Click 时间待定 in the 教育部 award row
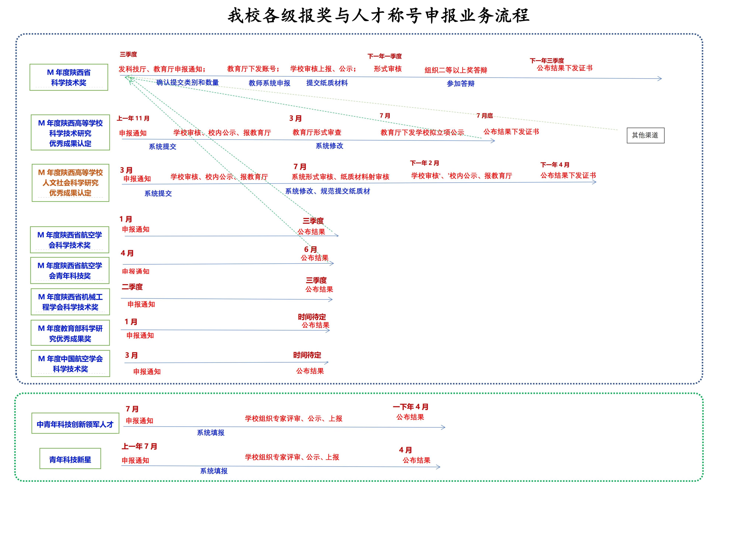Screen dimensions: 756x535 coord(312,317)
